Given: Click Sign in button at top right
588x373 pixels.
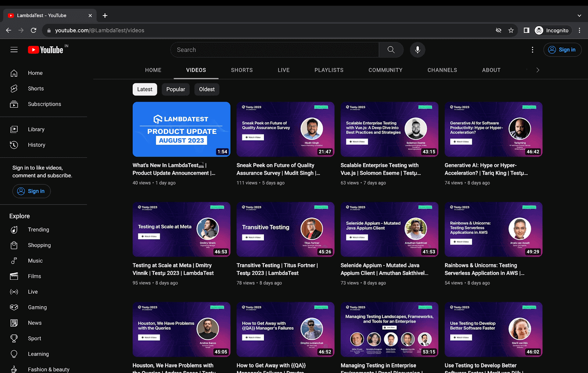Looking at the screenshot, I should click(x=562, y=50).
